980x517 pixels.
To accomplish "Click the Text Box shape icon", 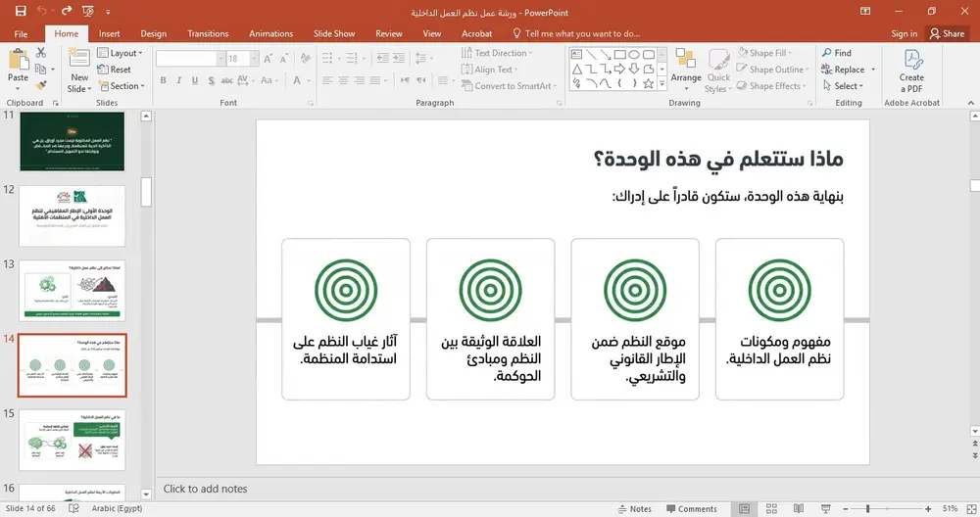I will 576,54.
